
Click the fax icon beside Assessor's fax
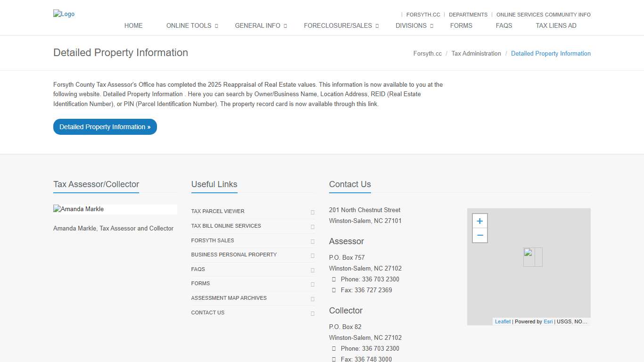point(334,290)
